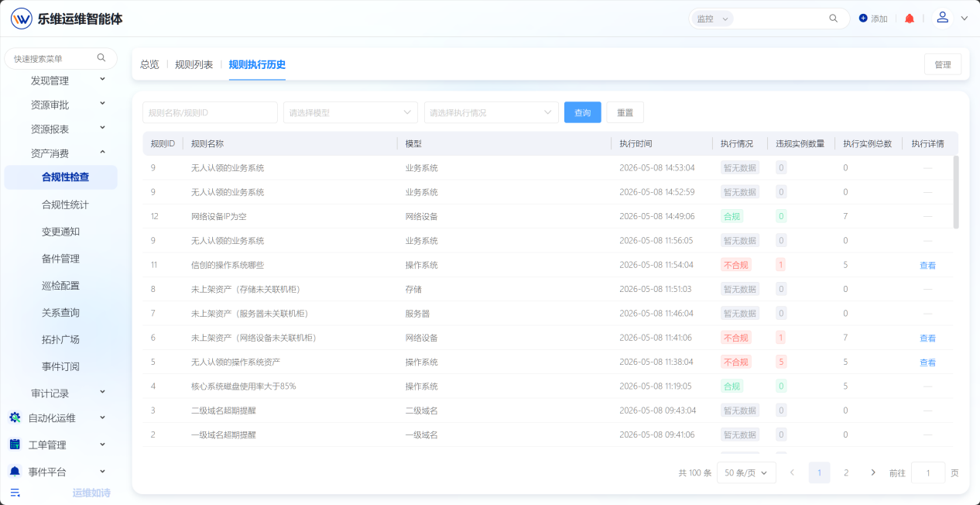This screenshot has height=505, width=980.
Task: Click 查看 for 无人认领的操作系统资产 row
Action: (x=927, y=362)
